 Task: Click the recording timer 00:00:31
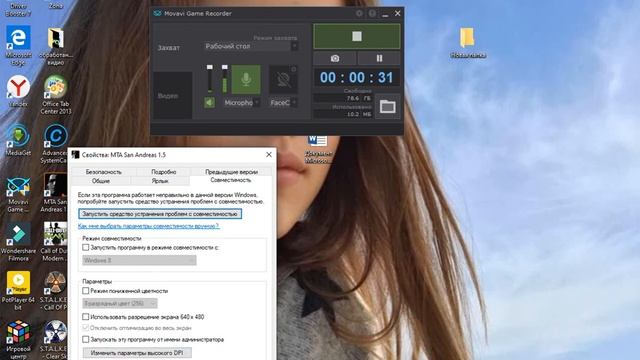(356, 78)
